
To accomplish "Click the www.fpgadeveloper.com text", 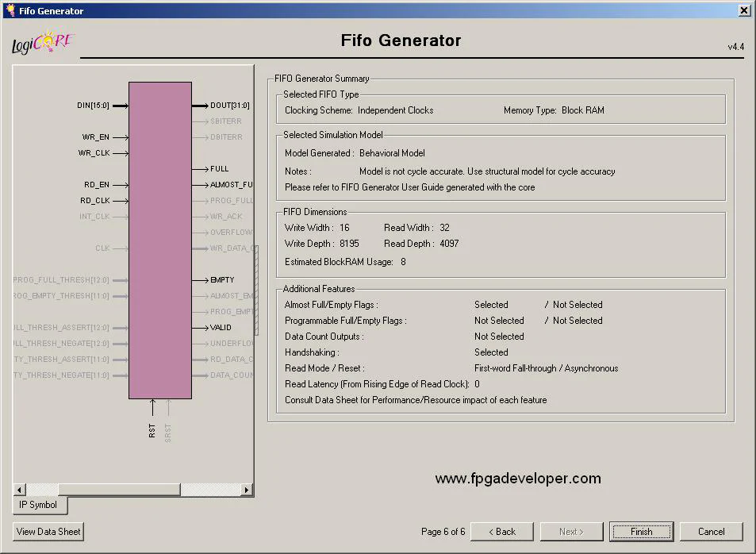I will tap(518, 479).
